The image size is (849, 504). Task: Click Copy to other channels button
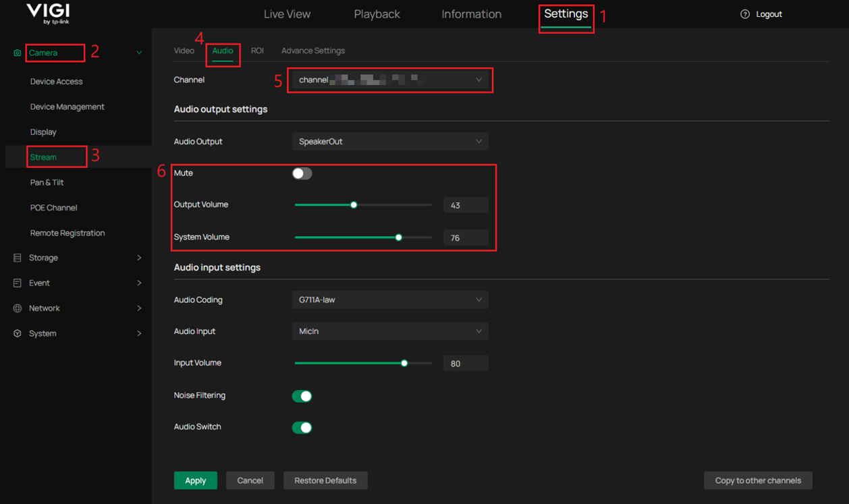tap(758, 480)
